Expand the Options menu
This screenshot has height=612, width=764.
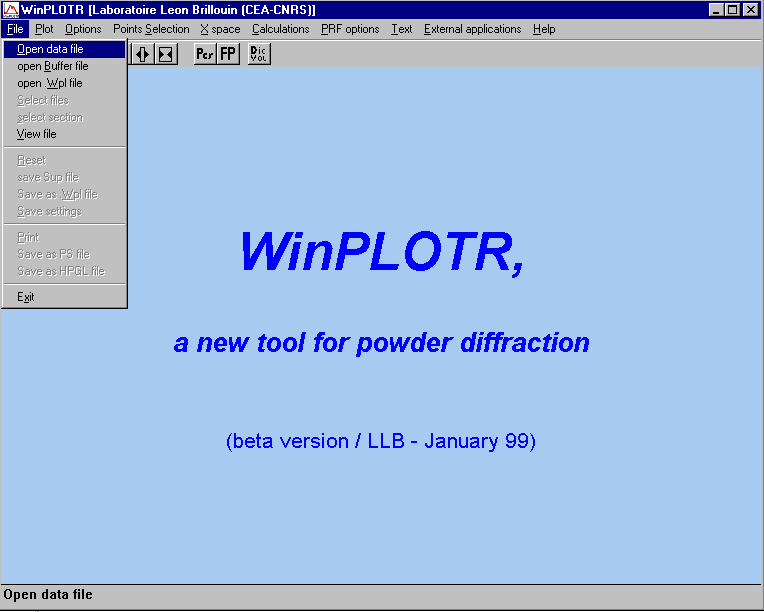click(83, 29)
